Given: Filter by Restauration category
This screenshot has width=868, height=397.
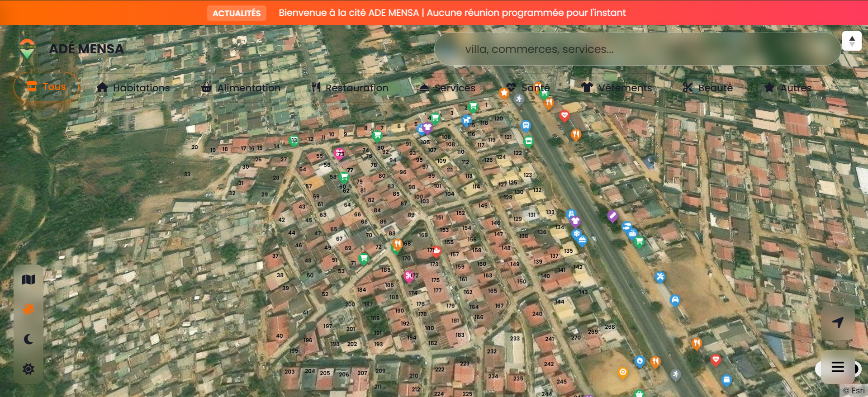Looking at the screenshot, I should coord(350,88).
